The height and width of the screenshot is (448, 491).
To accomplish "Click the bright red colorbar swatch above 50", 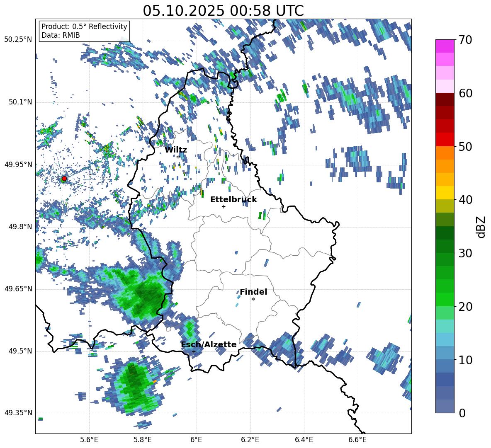I will point(445,140).
